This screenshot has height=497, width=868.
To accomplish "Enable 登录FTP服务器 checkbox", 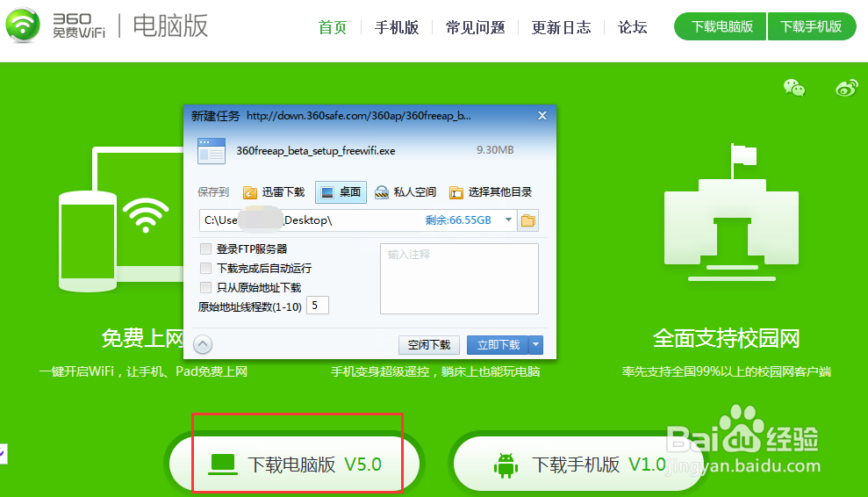I will (206, 248).
